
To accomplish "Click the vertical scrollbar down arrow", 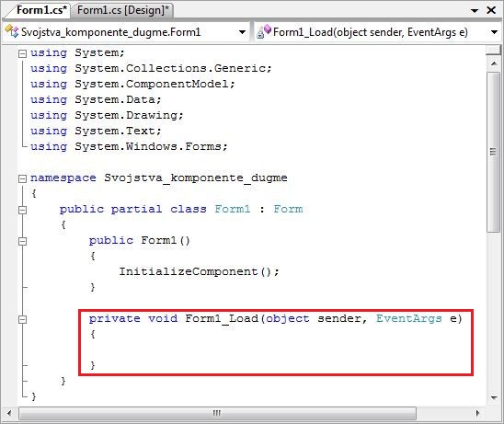I will (494, 398).
